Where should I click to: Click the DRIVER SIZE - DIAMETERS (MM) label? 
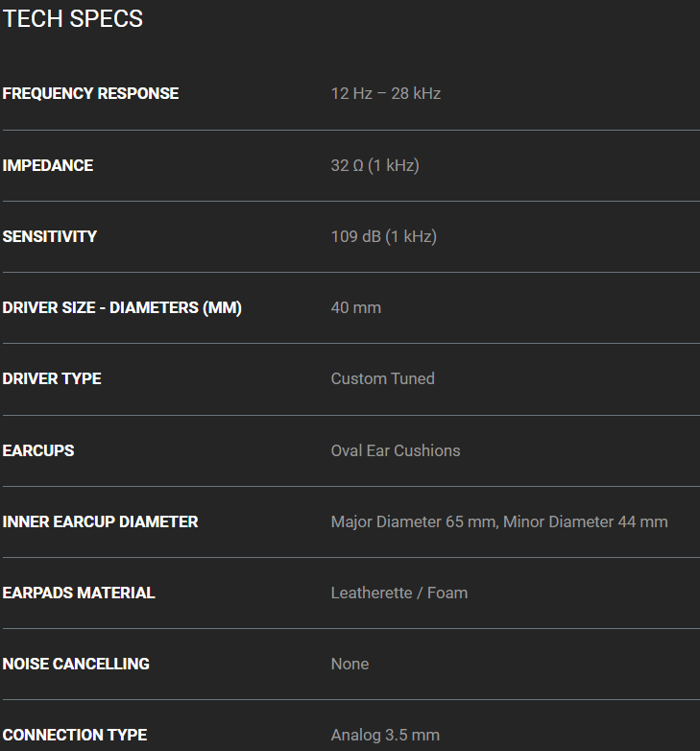(x=122, y=307)
